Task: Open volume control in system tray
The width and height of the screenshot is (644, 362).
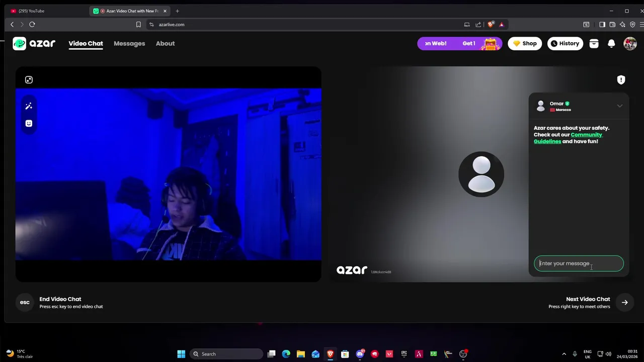Action: pyautogui.click(x=609, y=354)
